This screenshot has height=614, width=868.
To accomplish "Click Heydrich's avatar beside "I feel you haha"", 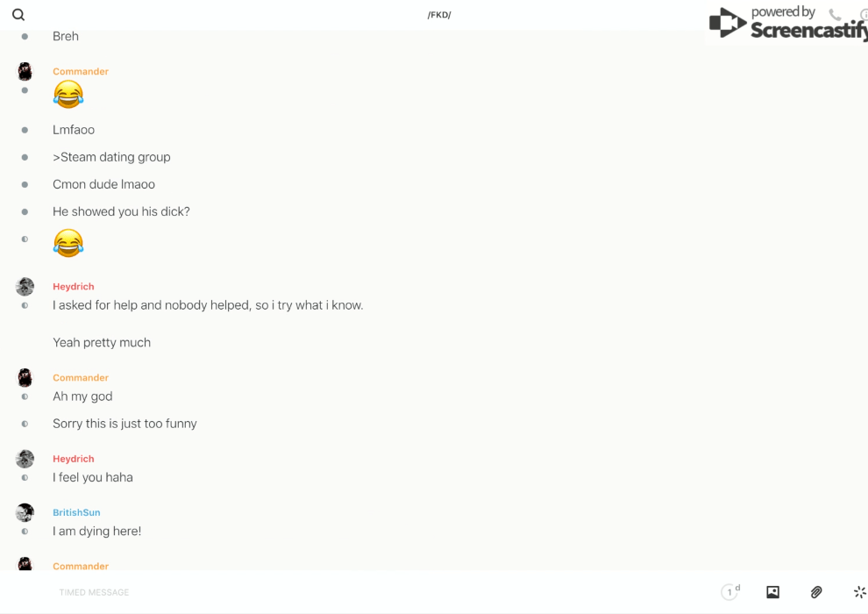I will (x=25, y=459).
